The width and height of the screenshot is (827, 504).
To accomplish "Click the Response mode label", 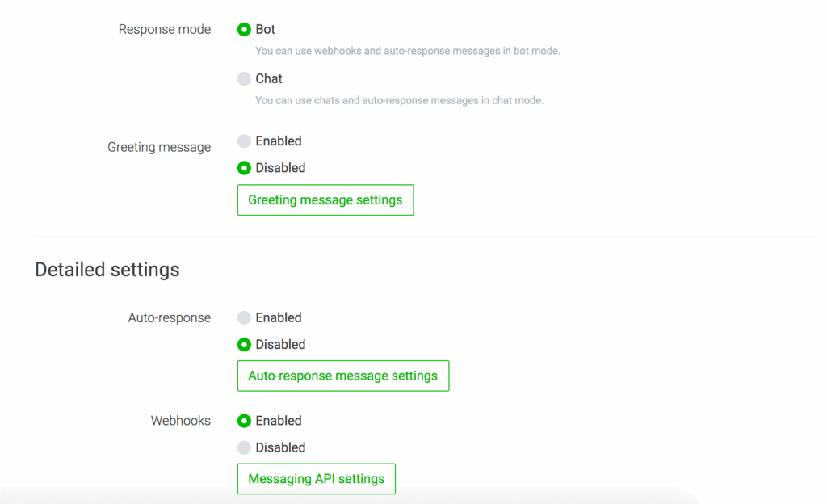I will point(164,29).
